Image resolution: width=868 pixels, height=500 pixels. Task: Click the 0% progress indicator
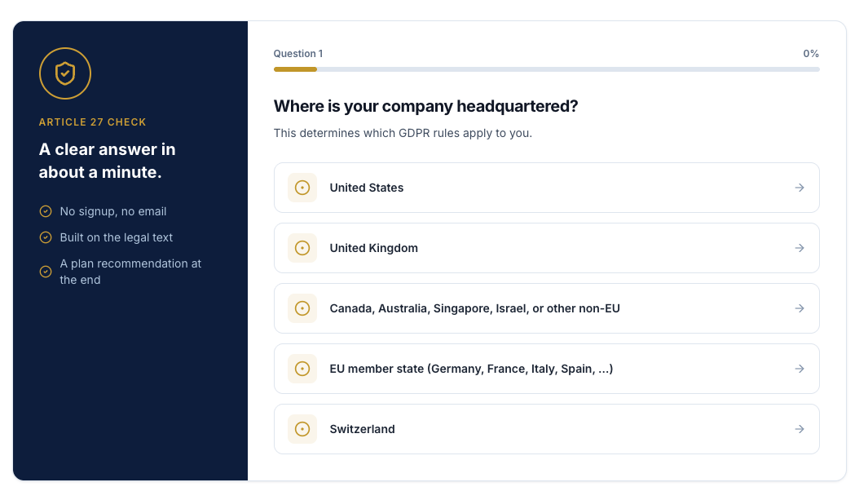coord(811,54)
